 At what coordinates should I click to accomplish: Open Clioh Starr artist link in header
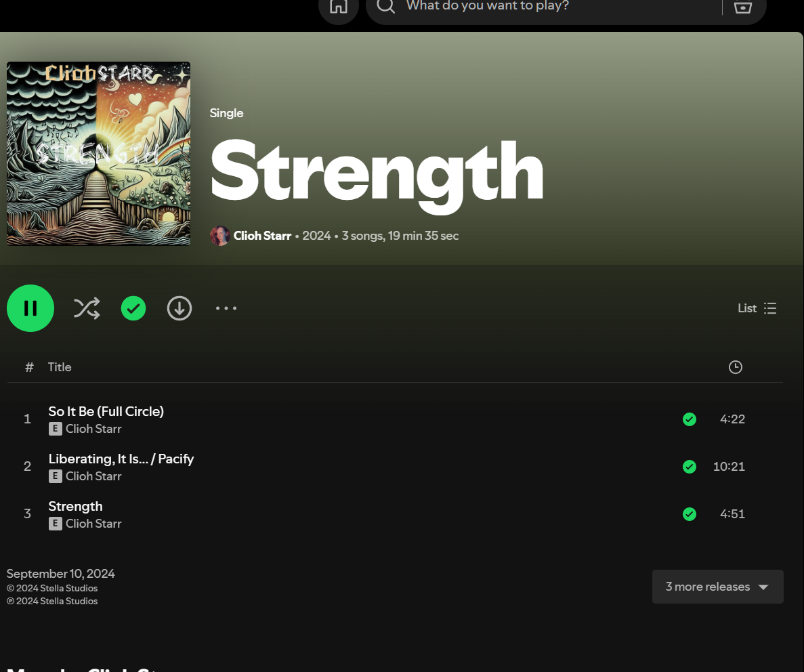262,236
